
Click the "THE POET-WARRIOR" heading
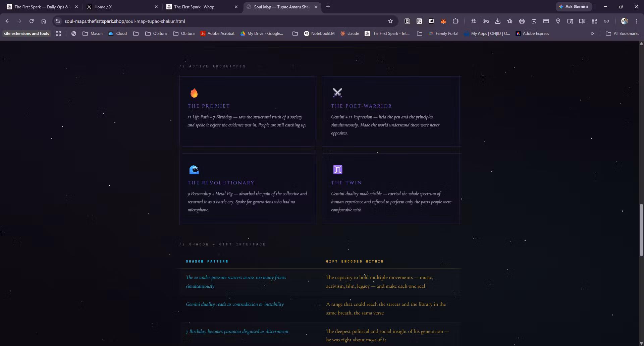click(x=361, y=106)
